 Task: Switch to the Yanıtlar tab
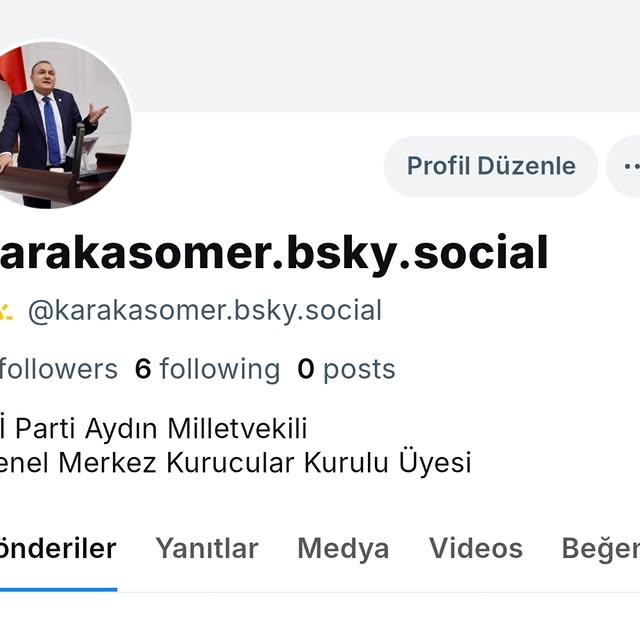[207, 548]
